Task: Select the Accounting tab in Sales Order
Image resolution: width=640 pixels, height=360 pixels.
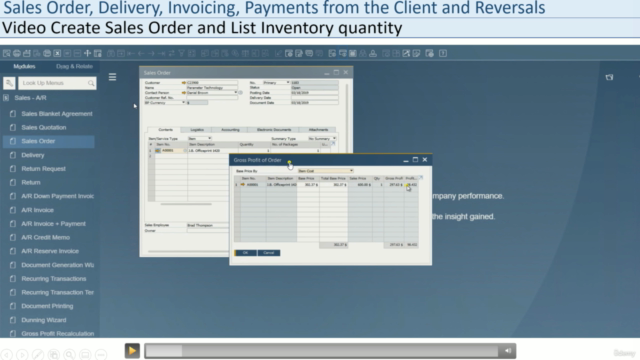Action: click(230, 130)
